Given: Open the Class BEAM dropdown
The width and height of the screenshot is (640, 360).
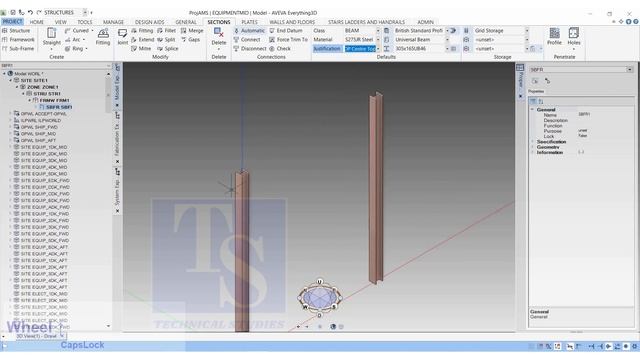Looking at the screenshot, I should click(378, 31).
